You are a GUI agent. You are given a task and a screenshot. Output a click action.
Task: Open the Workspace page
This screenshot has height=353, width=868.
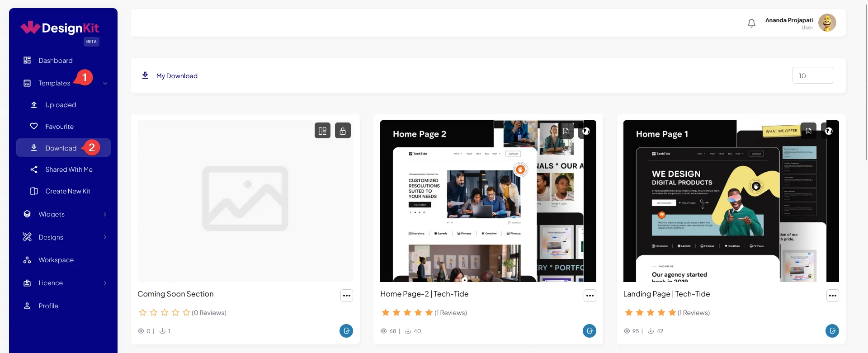coord(63,260)
